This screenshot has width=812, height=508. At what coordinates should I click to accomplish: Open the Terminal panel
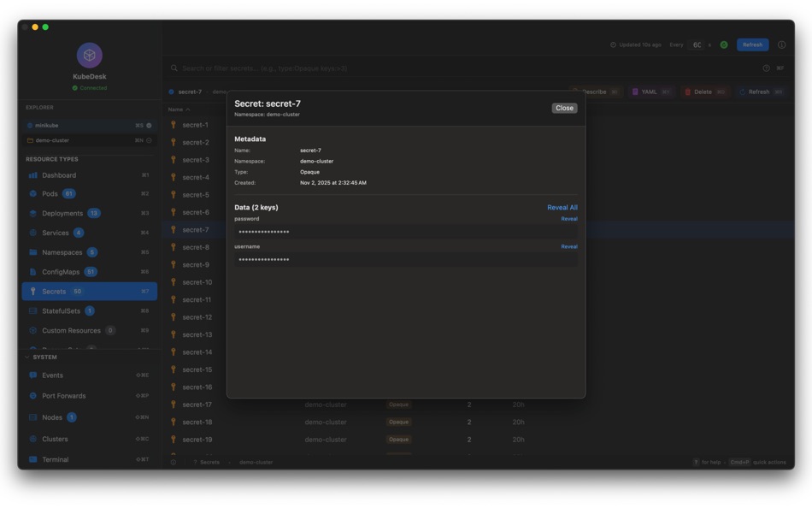click(34, 459)
